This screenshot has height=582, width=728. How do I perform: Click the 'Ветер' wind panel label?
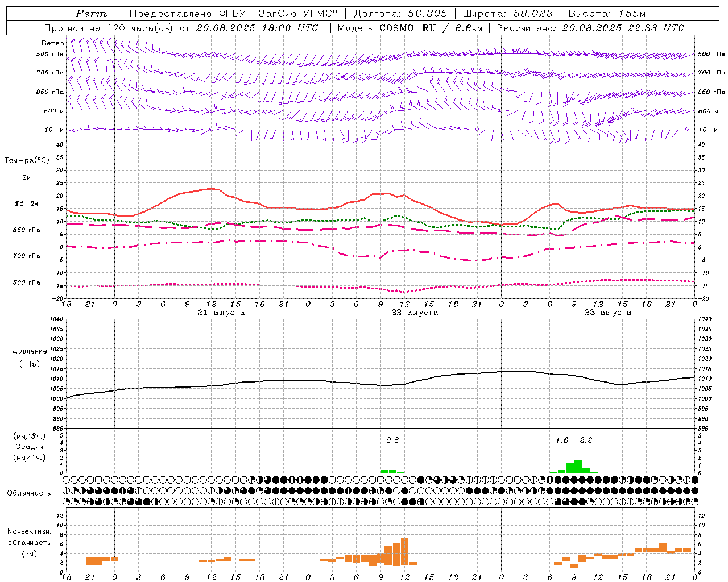52,43
